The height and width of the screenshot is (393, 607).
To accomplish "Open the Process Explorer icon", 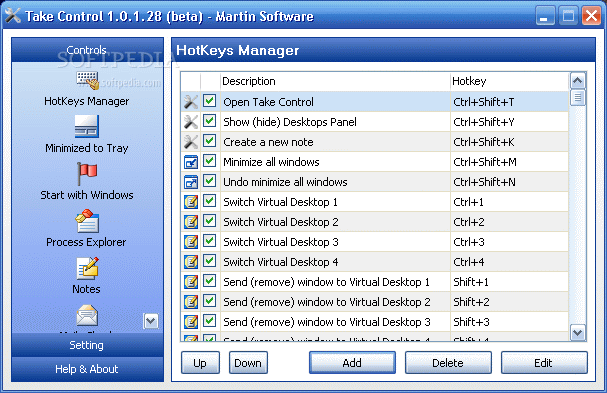I will point(87,221).
